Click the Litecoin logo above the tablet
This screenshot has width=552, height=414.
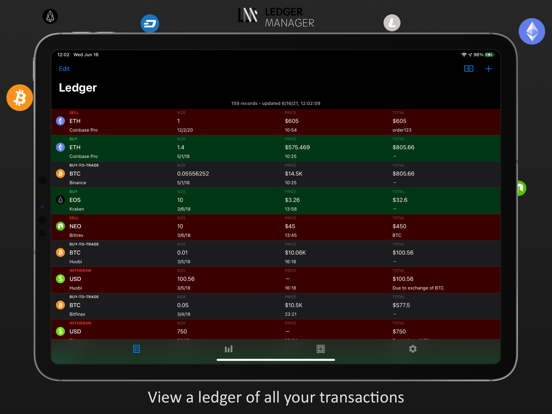tap(392, 23)
